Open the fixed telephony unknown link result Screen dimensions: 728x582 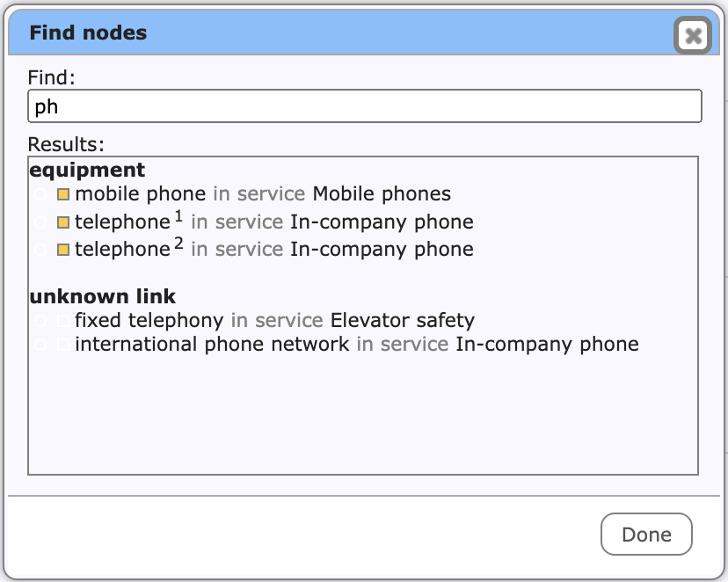pos(254,320)
